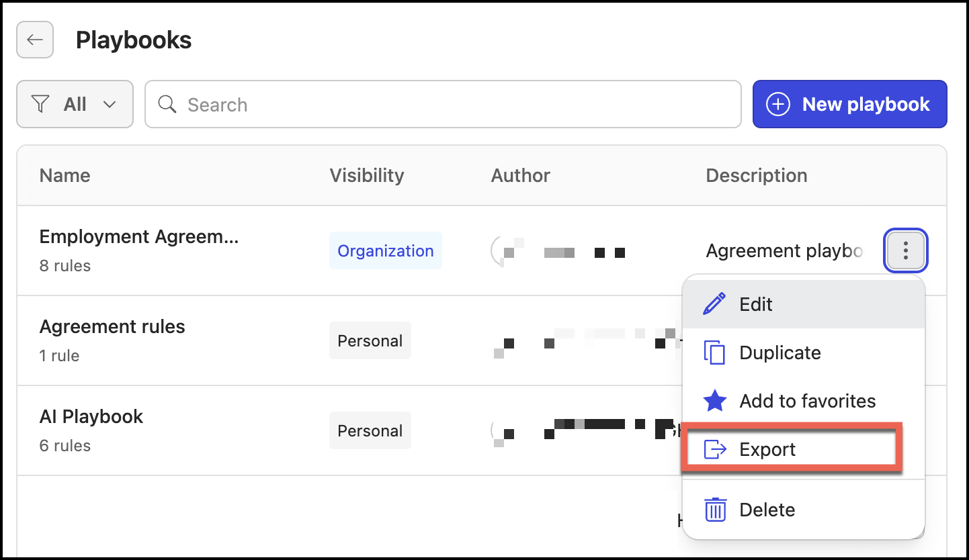Click the New playbook button
Screen dimensions: 969x560
coord(849,104)
